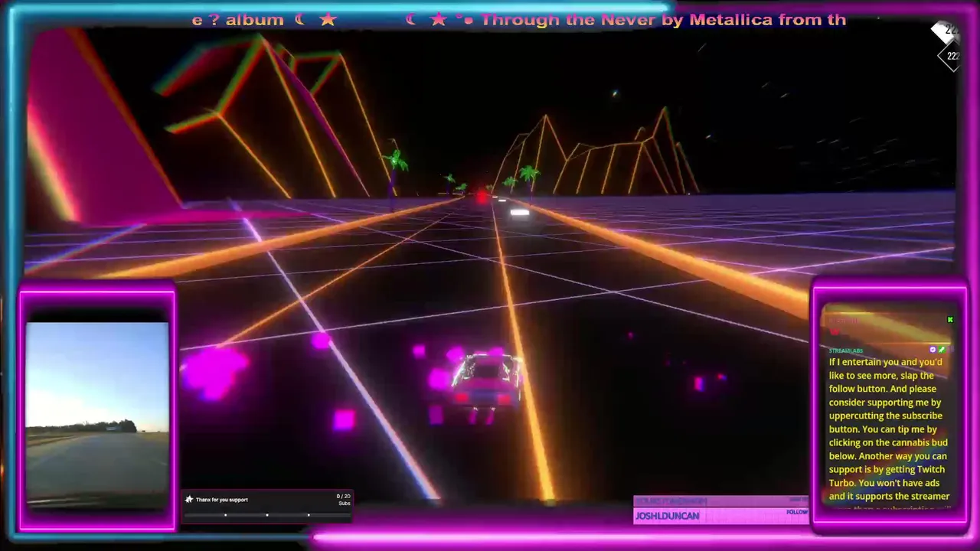Click the JOSHLDUNCAN follower name
The width and height of the screenshot is (980, 551).
point(667,516)
